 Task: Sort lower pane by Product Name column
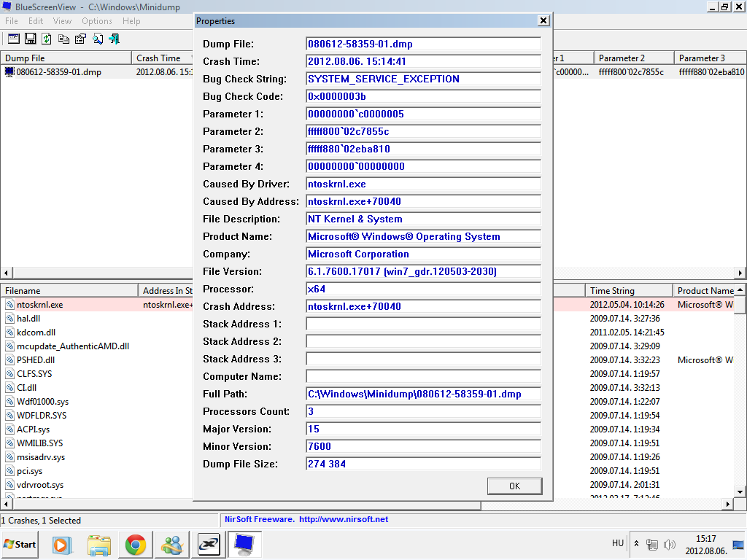(705, 290)
